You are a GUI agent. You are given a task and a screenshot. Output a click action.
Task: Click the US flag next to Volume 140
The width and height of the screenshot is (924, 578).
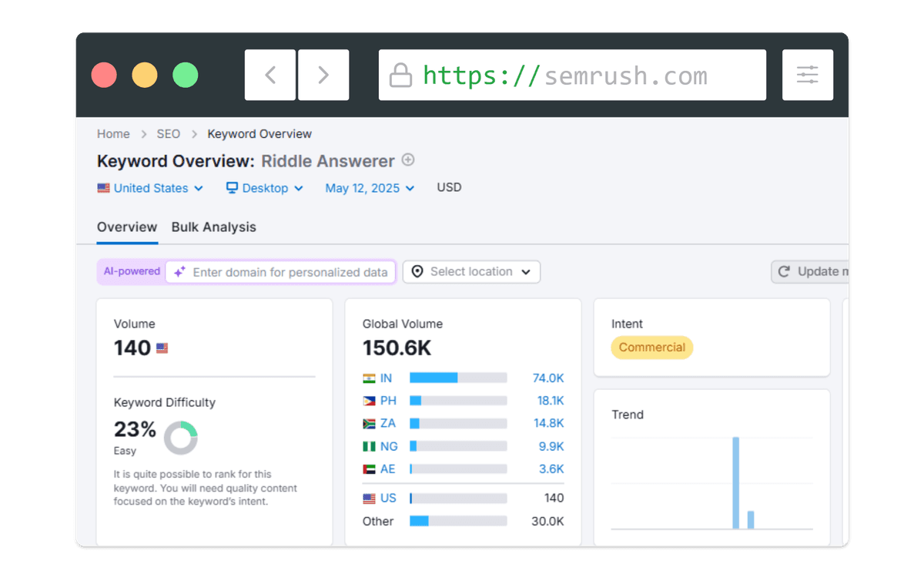point(162,348)
